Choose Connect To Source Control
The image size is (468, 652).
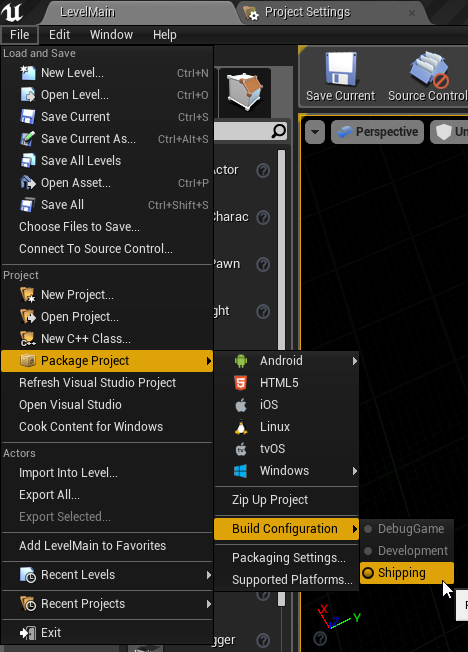pyautogui.click(x=107, y=249)
